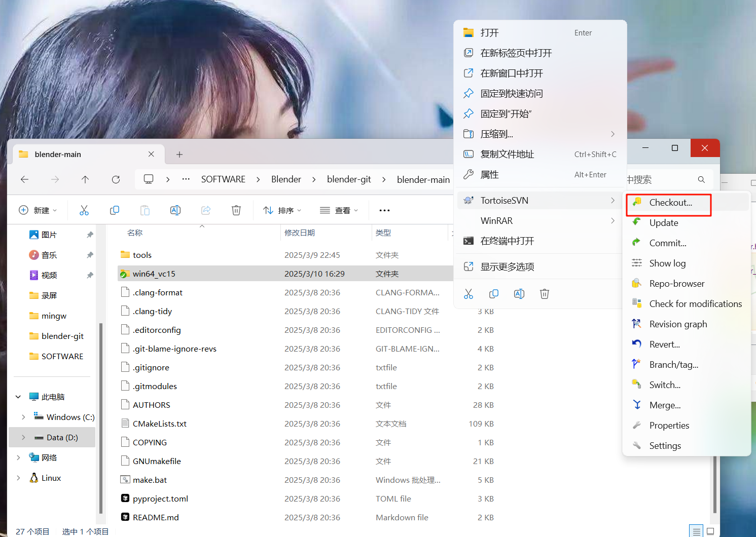Screen dimensions: 756x537
Task: Click the 在终端中打开 terminal icon
Action: (469, 241)
